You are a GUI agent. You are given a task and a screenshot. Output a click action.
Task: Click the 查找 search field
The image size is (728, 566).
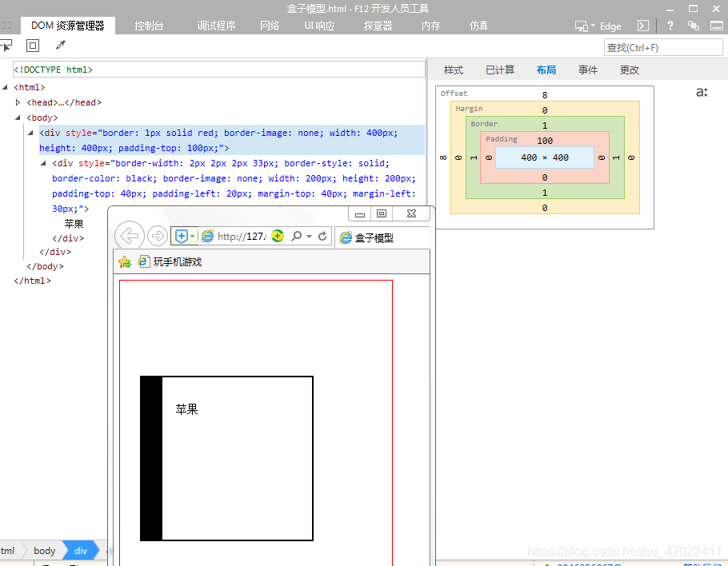pos(663,47)
